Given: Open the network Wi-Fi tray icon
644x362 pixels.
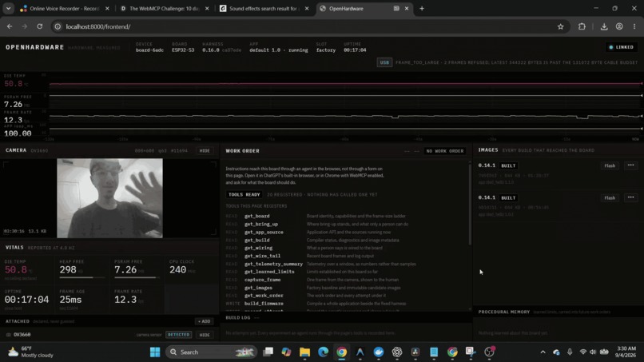Looking at the screenshot, I should click(x=582, y=352).
